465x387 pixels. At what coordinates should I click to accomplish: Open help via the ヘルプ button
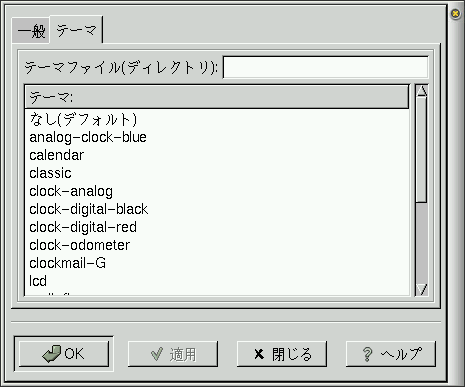(391, 354)
